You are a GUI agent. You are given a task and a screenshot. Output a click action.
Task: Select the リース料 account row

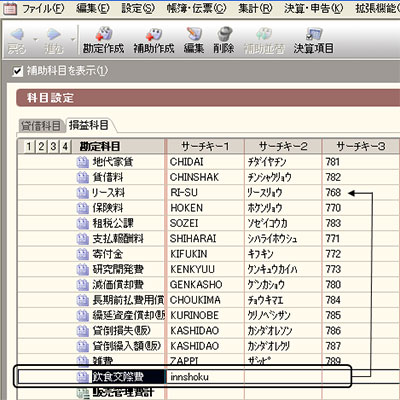(x=207, y=193)
